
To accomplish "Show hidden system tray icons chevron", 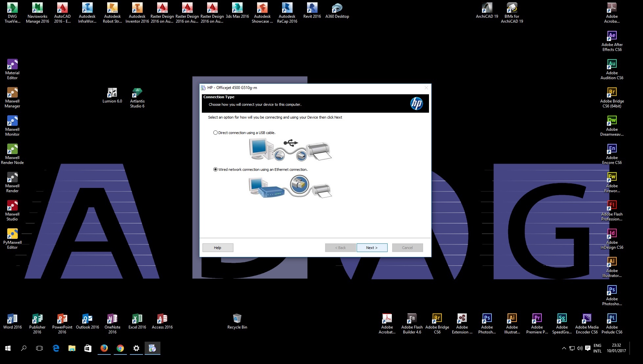I will pos(564,348).
